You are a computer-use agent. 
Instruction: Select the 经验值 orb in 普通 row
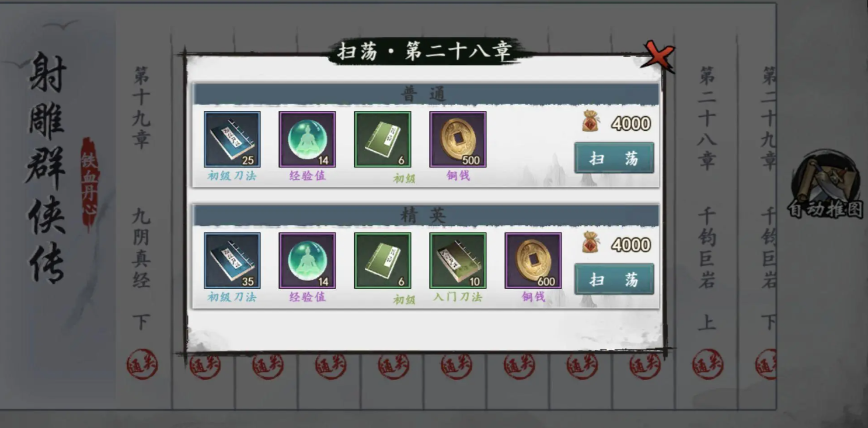[x=307, y=140]
